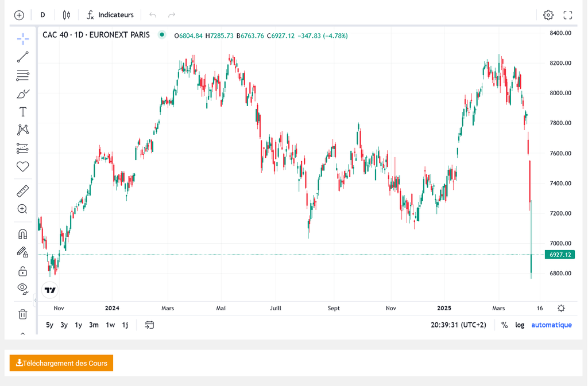Image resolution: width=588 pixels, height=386 pixels.
Task: Select the zoom in tool
Action: tap(23, 209)
